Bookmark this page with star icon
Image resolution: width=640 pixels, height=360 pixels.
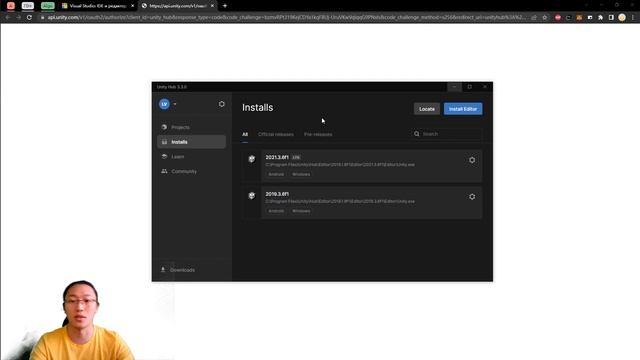click(x=544, y=18)
